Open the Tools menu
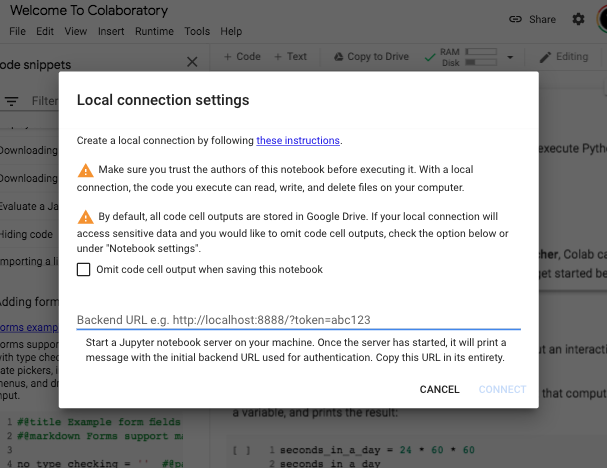 (x=197, y=31)
